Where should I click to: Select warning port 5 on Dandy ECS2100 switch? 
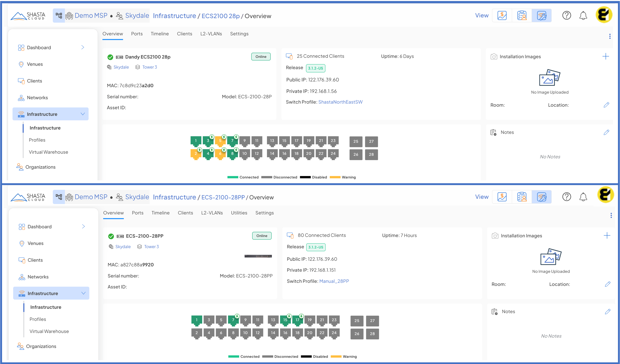(220, 141)
